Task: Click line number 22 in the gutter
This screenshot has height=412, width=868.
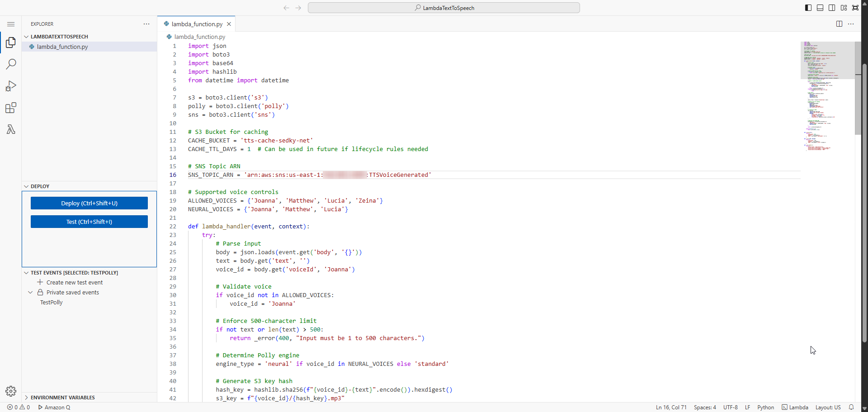Action: coord(173,226)
